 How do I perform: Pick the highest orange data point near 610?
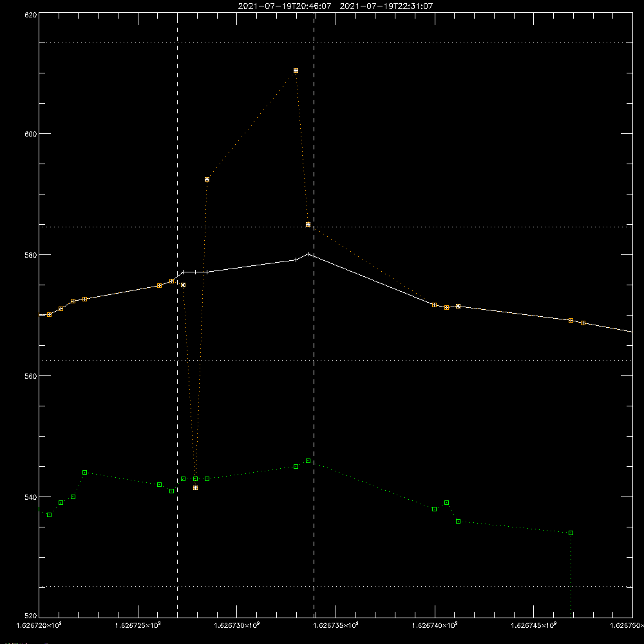click(296, 71)
